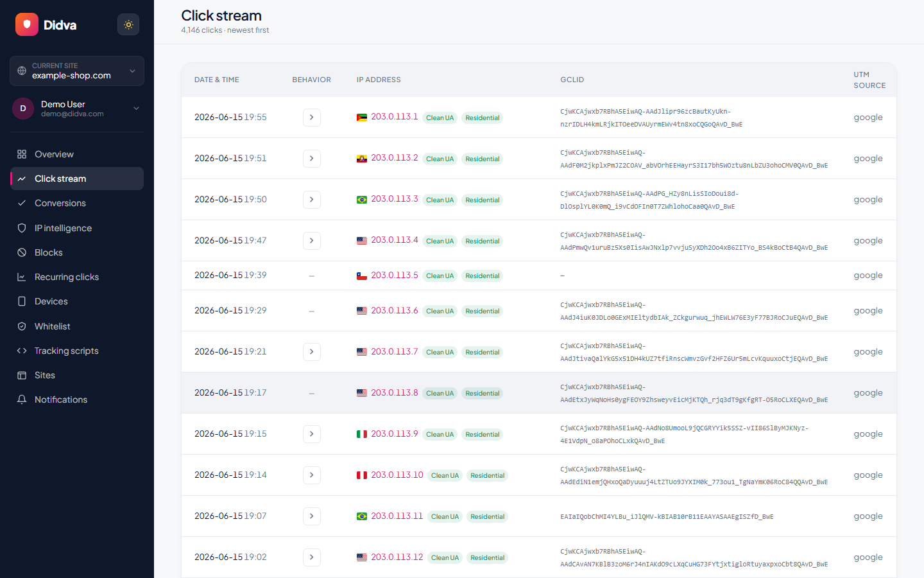
Task: Expand behavior for the 19:51 click row
Action: [312, 159]
